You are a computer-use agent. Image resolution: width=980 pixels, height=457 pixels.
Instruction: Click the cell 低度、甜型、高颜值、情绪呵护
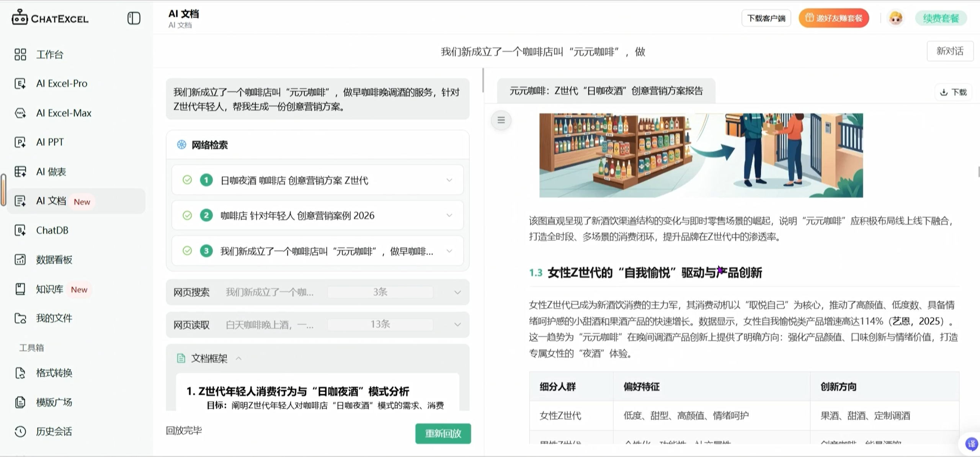pos(686,416)
